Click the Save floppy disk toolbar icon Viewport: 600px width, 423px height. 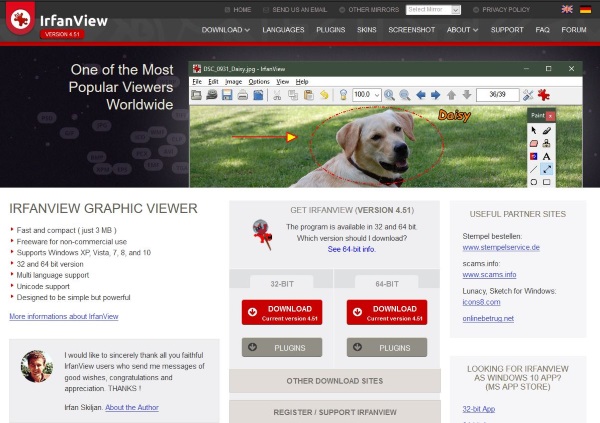tap(227, 95)
